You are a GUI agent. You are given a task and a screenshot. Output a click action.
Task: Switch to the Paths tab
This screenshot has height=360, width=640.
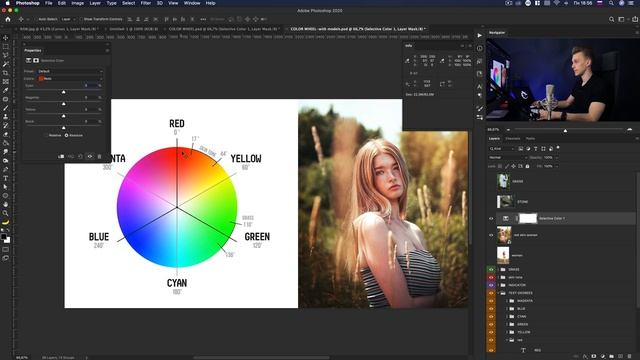click(530, 139)
